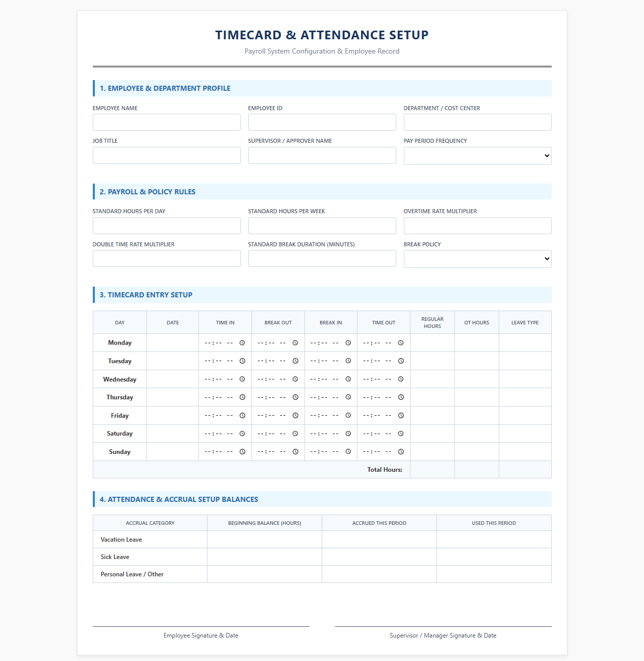Click the 'Personal Leave / Other' label
Viewport: 644px width, 661px height.
pyautogui.click(x=132, y=574)
